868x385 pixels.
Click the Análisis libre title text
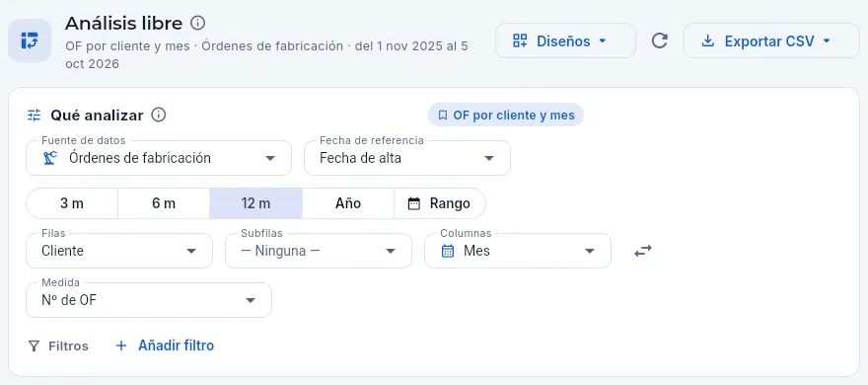click(x=123, y=24)
